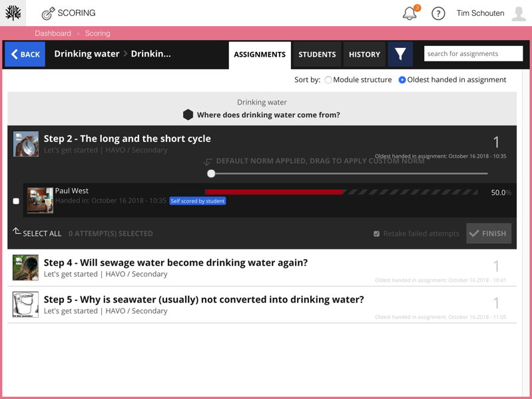Select Oldest handed in assignment sorting
This screenshot has height=399, width=532.
click(402, 80)
